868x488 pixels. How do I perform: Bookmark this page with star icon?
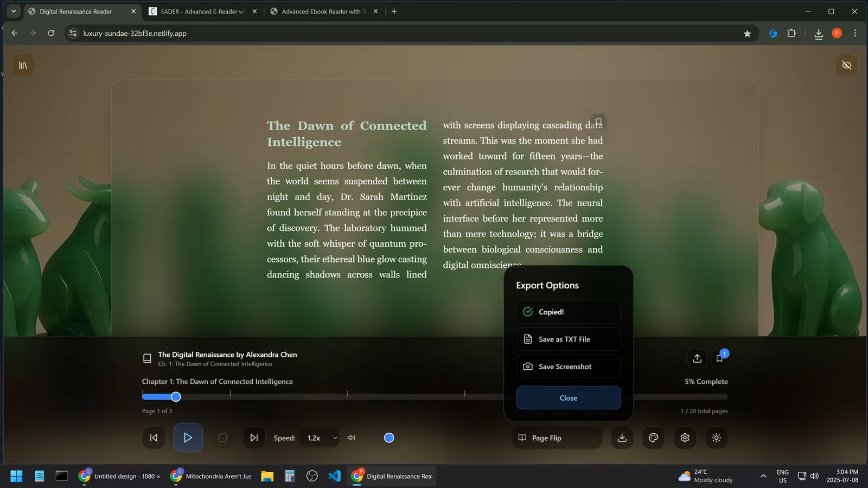tap(747, 34)
